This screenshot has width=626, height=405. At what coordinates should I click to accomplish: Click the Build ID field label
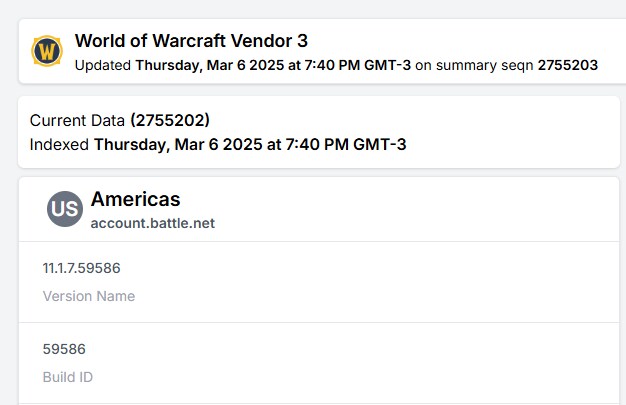click(68, 377)
